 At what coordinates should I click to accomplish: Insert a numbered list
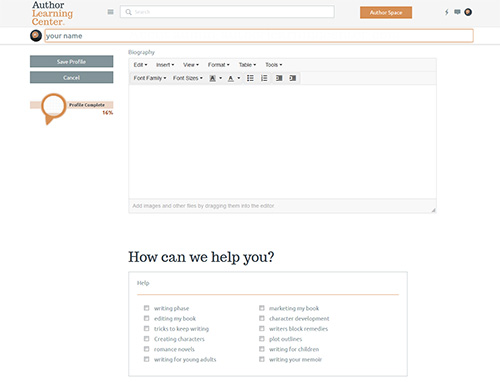coord(264,78)
